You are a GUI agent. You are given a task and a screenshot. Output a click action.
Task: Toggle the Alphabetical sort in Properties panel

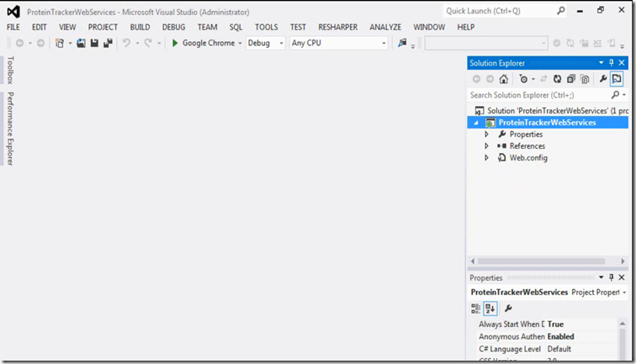(490, 309)
